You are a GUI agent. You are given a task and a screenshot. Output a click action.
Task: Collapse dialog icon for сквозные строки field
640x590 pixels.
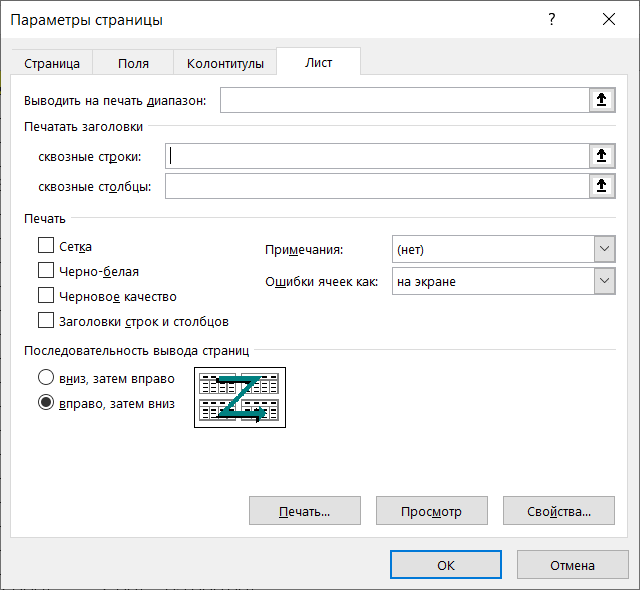coord(602,156)
